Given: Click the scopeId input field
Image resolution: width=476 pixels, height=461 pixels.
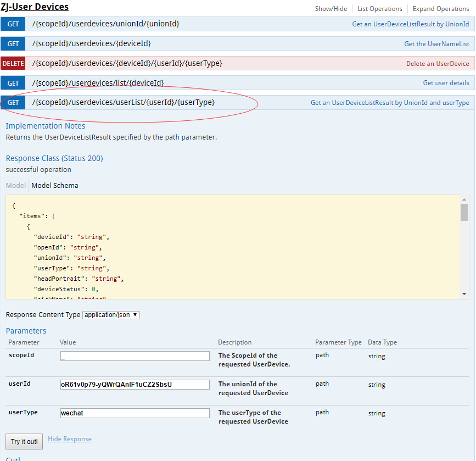Looking at the screenshot, I should point(135,356).
